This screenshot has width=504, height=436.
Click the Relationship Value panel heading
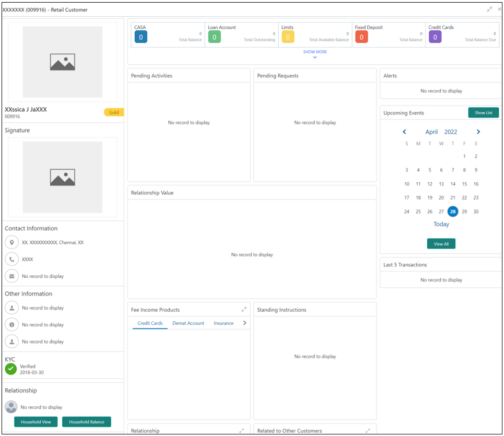[x=152, y=193]
